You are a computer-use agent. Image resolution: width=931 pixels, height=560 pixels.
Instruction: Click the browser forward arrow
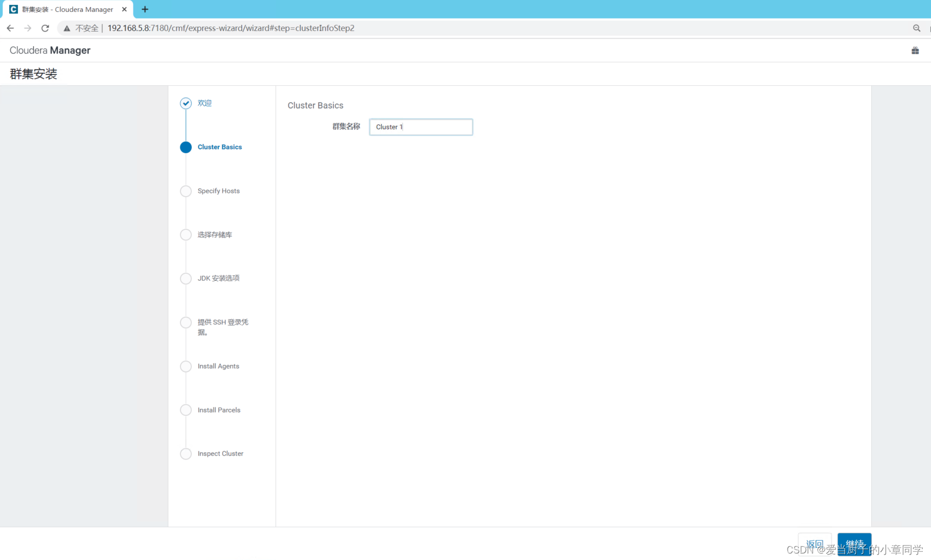click(x=28, y=28)
